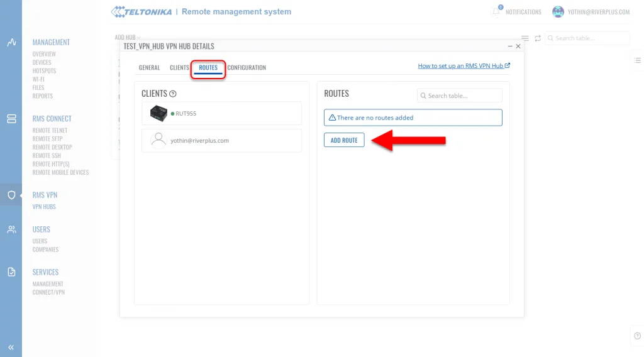Click the yothin@riverplus.com user person icon

[x=158, y=140]
